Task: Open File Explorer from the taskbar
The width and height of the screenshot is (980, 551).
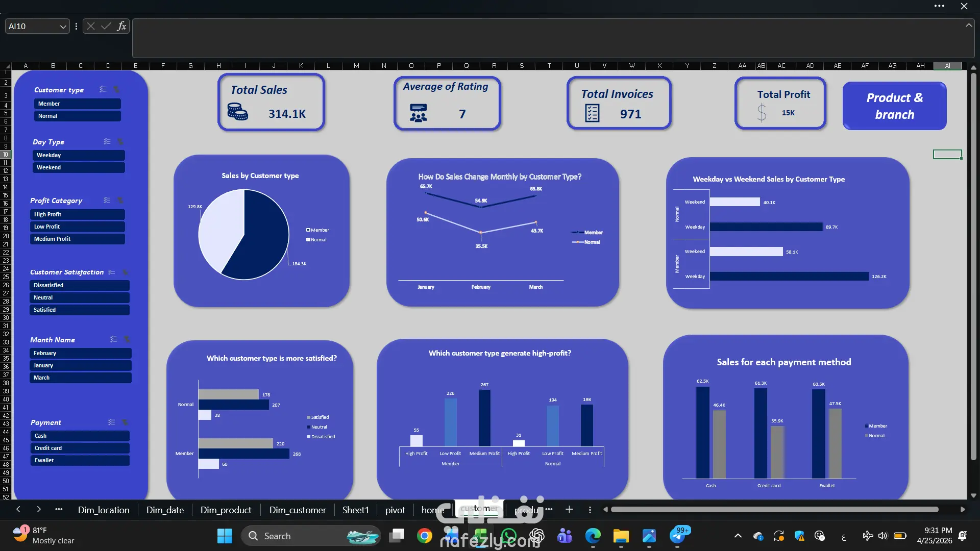Action: coord(621,536)
